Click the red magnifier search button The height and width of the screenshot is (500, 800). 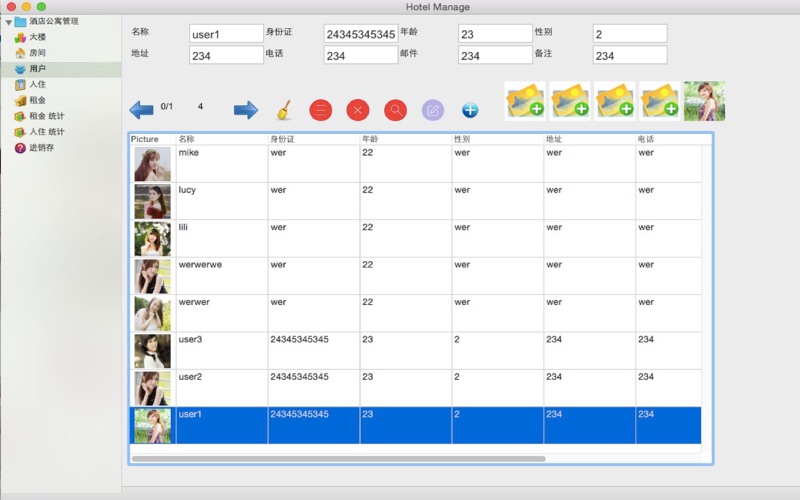395,110
